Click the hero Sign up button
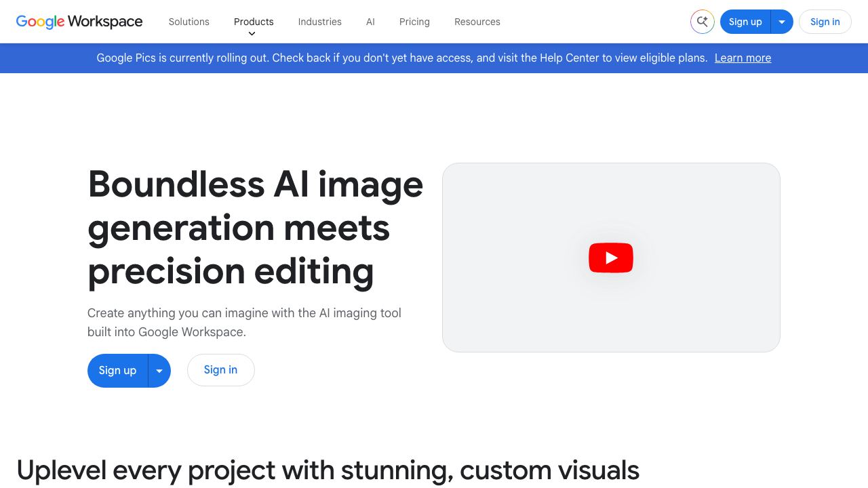The image size is (868, 488). coord(118,371)
